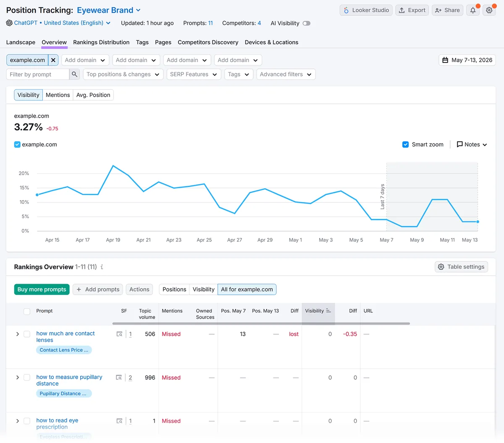
Task: Open Tags filter dropdown
Action: pyautogui.click(x=239, y=74)
